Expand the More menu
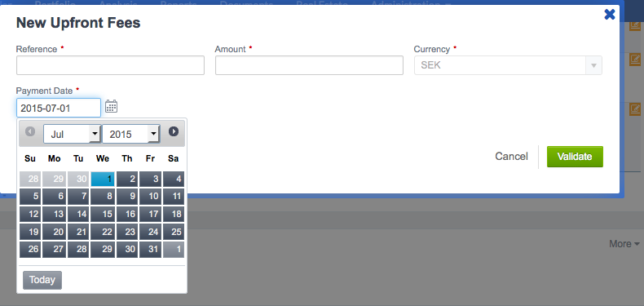 [x=624, y=244]
